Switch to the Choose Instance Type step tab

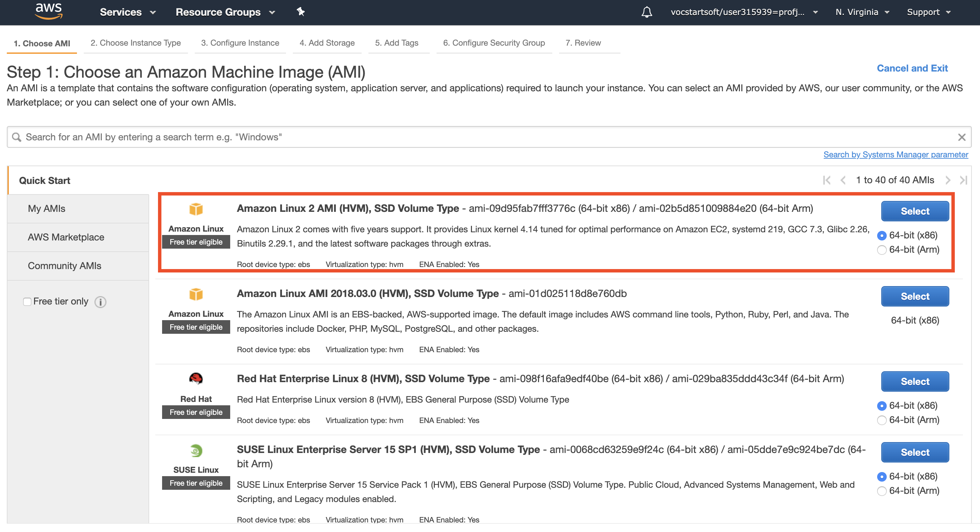click(x=136, y=43)
